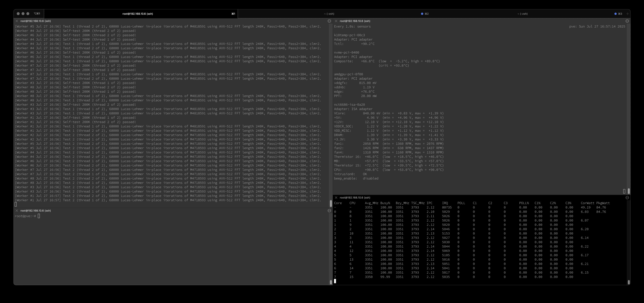Click the vddgfx '815.00 mV' value

(x=368, y=83)
